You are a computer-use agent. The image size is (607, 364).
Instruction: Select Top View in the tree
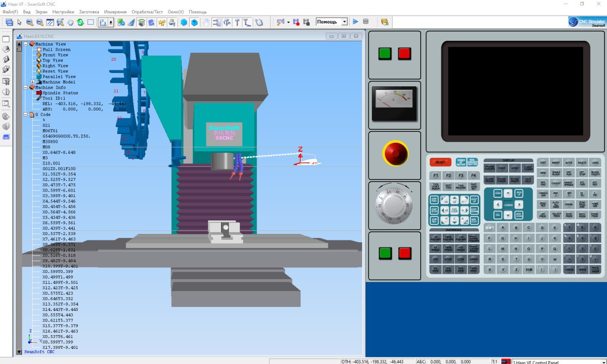[53, 60]
